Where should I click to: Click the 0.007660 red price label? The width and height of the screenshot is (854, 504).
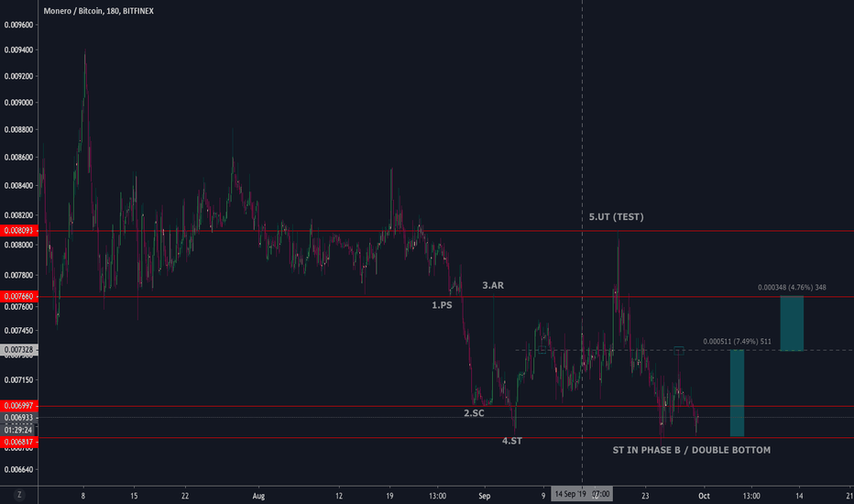click(x=19, y=296)
